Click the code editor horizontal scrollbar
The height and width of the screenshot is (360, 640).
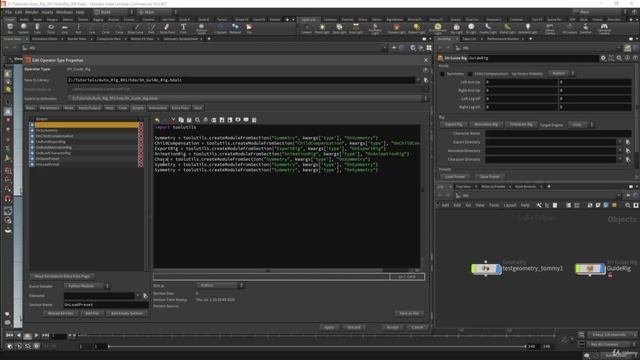coord(269,270)
